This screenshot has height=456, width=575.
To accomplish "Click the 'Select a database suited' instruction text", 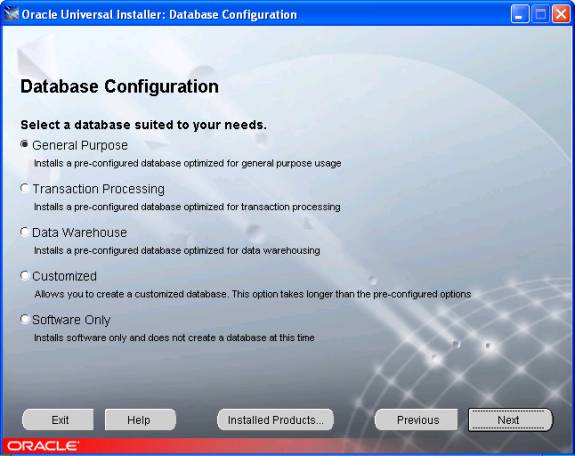I will click(143, 125).
